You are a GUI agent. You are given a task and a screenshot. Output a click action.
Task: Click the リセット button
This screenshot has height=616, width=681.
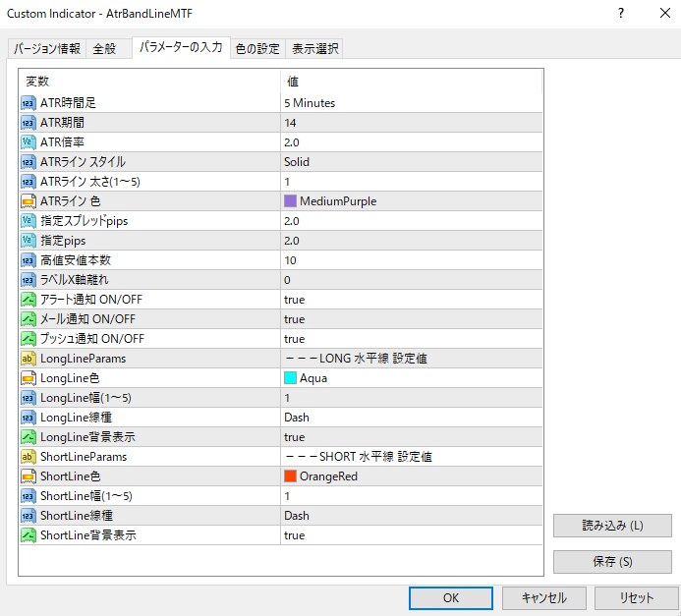click(x=636, y=598)
